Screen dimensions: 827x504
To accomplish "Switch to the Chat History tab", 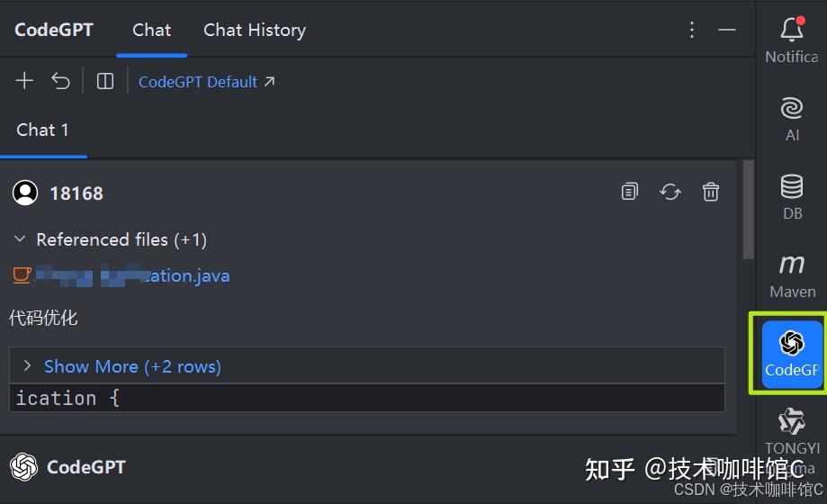I will point(255,30).
